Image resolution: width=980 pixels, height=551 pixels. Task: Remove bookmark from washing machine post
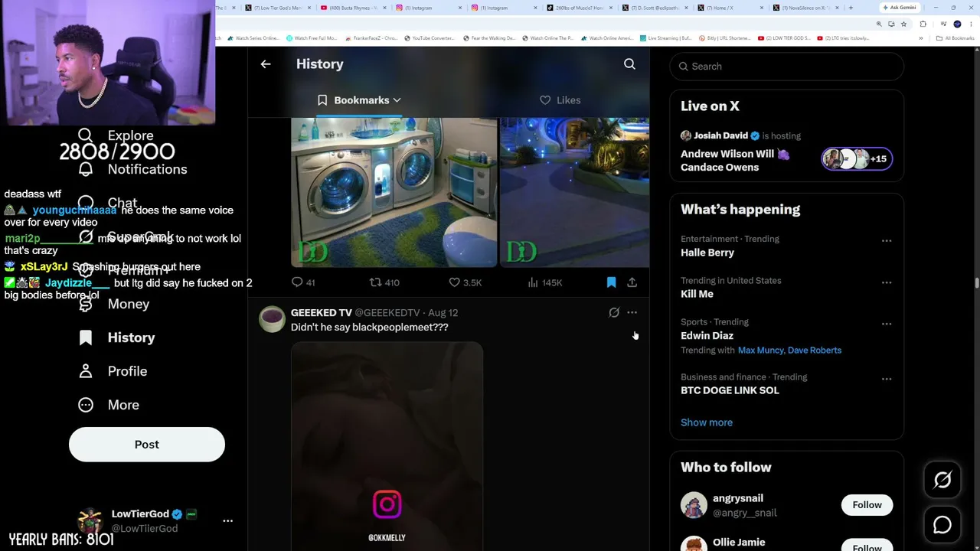coord(611,282)
